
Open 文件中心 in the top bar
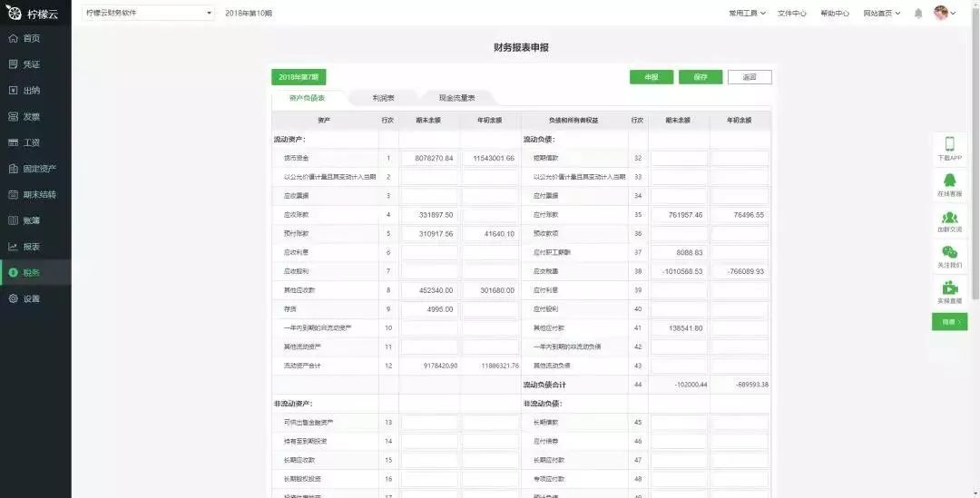(792, 13)
